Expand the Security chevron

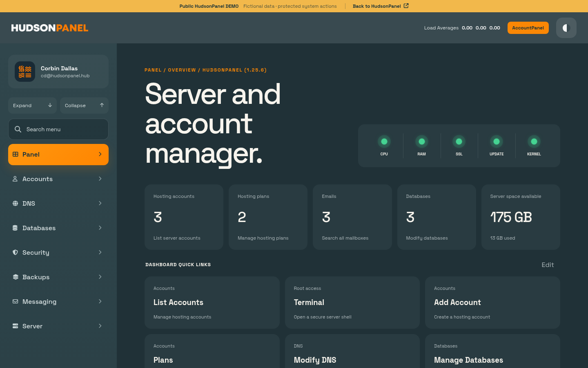point(100,252)
